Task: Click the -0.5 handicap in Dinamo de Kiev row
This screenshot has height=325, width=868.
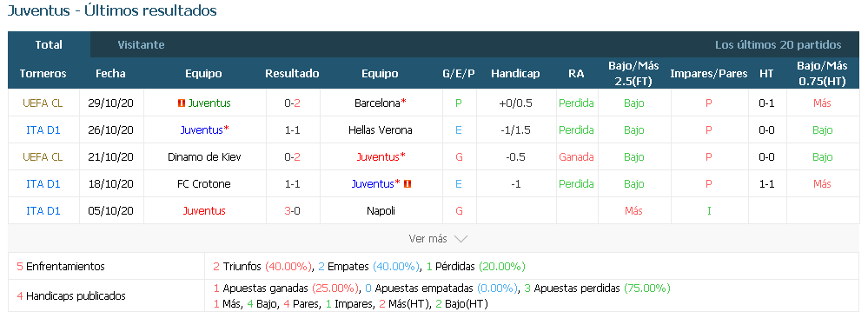Action: (515, 156)
